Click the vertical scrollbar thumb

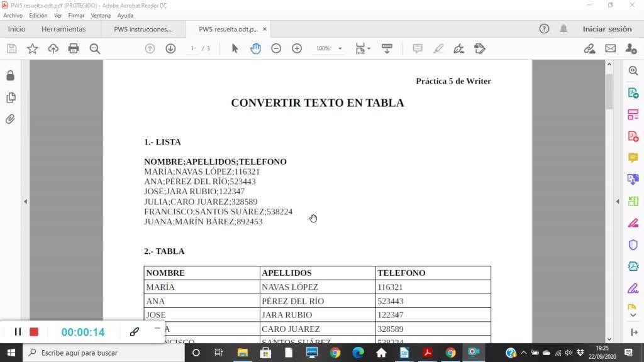coord(609,91)
